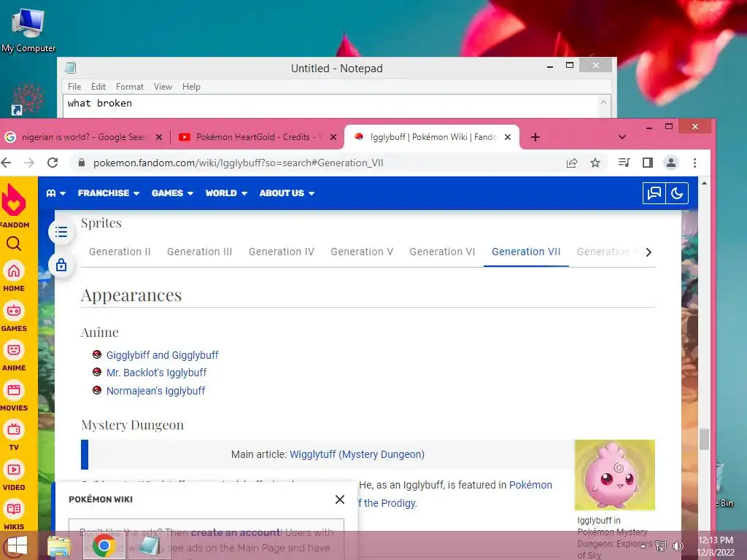Open Notepad Edit menu
The height and width of the screenshot is (560, 747).
[x=98, y=87]
